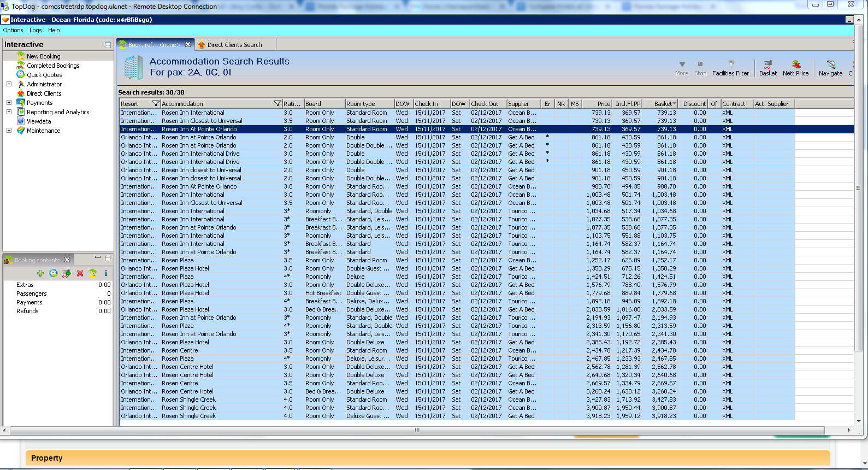The image size is (868, 470).
Task: Click the Nett Price button
Action: pyautogui.click(x=795, y=68)
